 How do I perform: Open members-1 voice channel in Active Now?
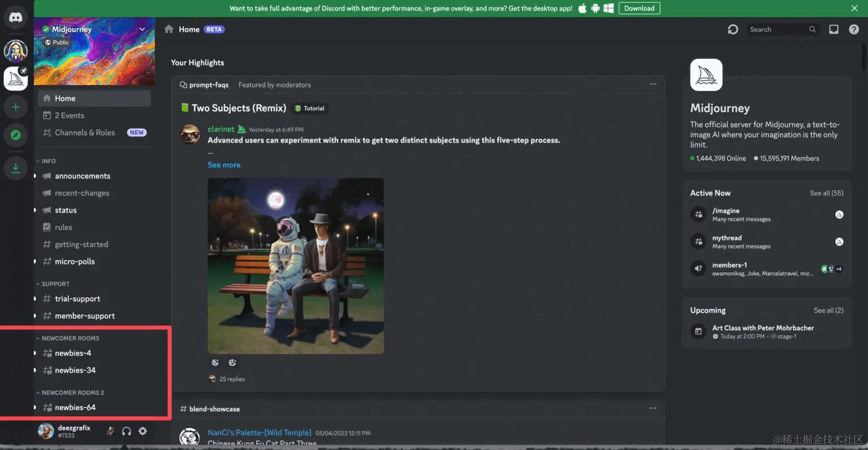(767, 269)
